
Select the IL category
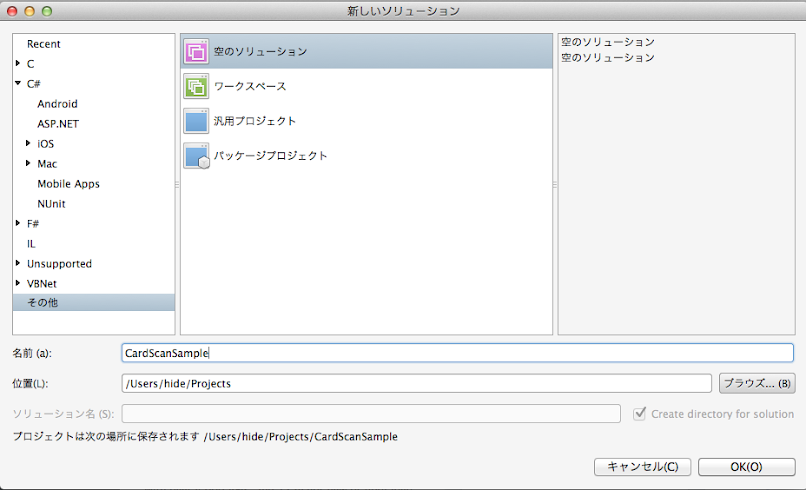pyautogui.click(x=31, y=244)
